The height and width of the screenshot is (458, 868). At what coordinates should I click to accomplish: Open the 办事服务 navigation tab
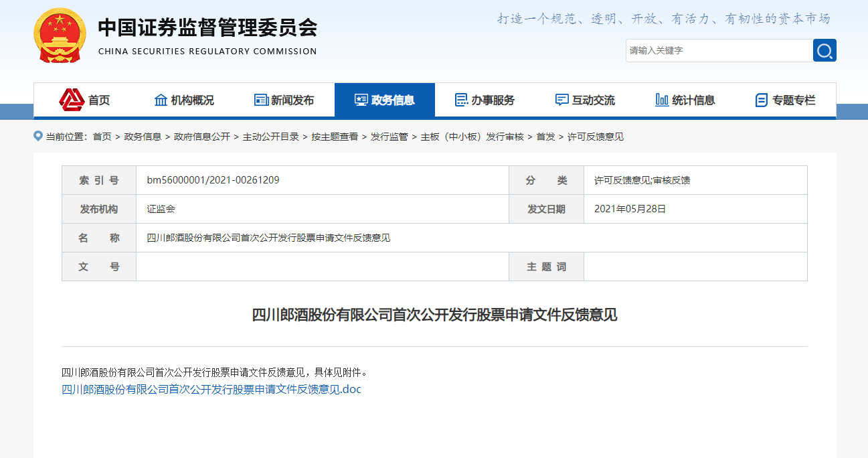pyautogui.click(x=485, y=100)
